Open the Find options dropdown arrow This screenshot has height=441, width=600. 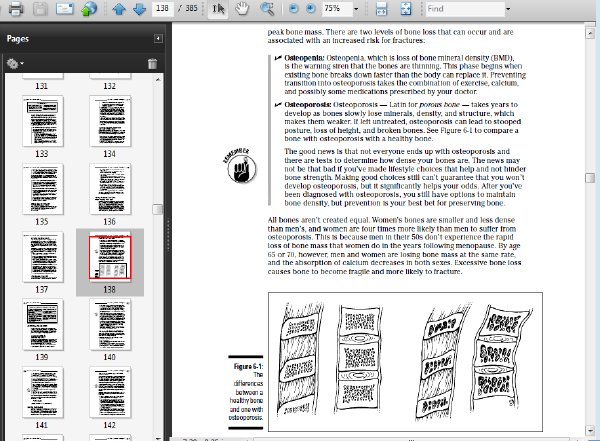[508, 9]
